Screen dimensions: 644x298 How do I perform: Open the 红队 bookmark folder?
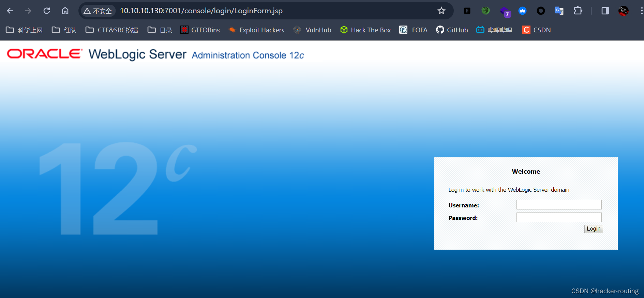coord(64,30)
